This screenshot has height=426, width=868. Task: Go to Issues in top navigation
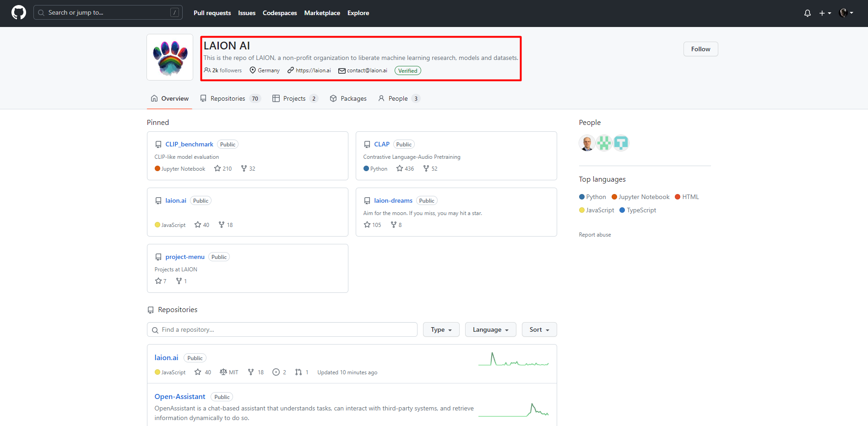pos(247,13)
